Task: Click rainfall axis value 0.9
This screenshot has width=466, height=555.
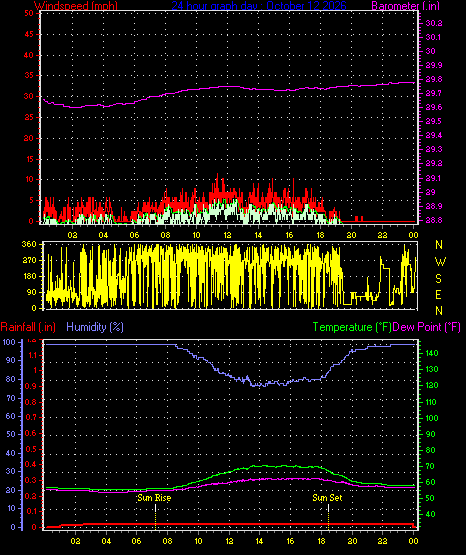Action: click(x=31, y=386)
